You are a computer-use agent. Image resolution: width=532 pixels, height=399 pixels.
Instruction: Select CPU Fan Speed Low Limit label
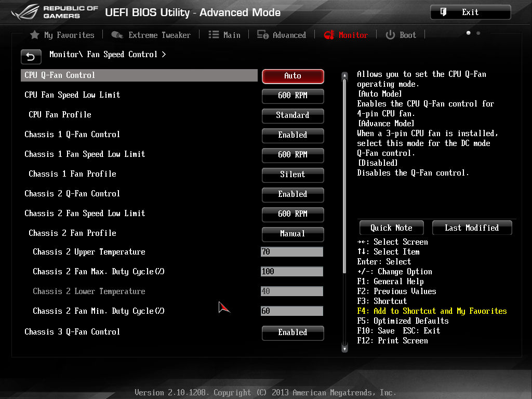pos(72,95)
